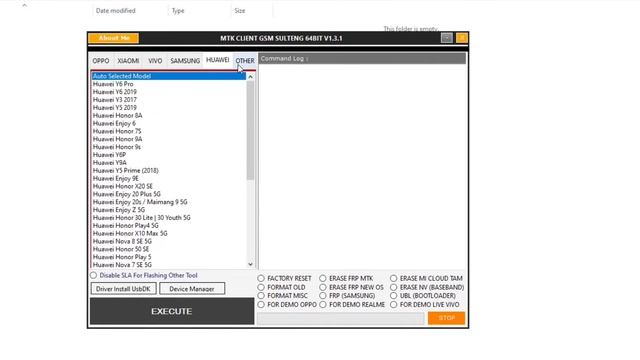Image resolution: width=640 pixels, height=360 pixels.
Task: Switch to the XIAOMI tab
Action: pos(128,61)
